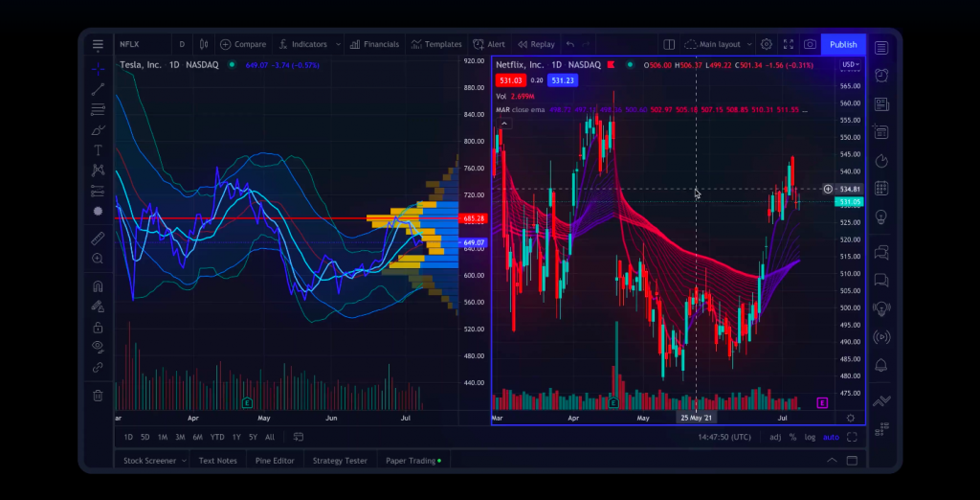Screen dimensions: 980x500
Task: Click the Redo arrow
Action: click(x=586, y=44)
